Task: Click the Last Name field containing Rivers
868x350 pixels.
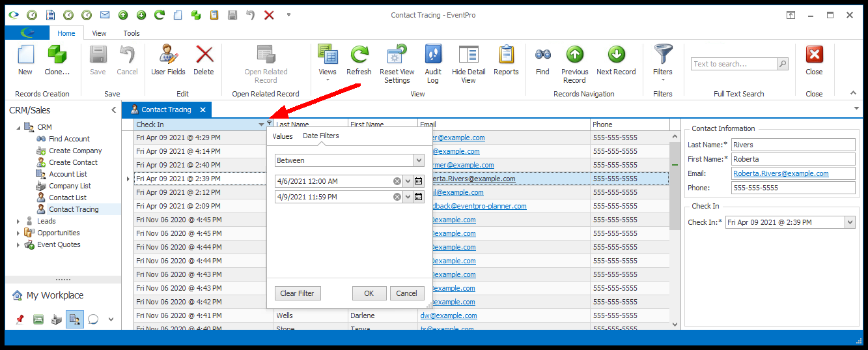Action: click(x=792, y=145)
